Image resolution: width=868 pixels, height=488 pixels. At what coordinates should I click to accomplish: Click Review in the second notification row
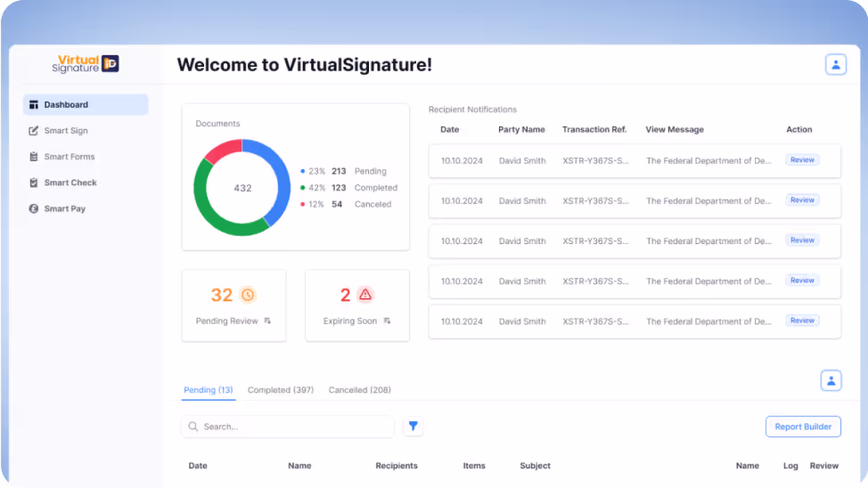802,199
